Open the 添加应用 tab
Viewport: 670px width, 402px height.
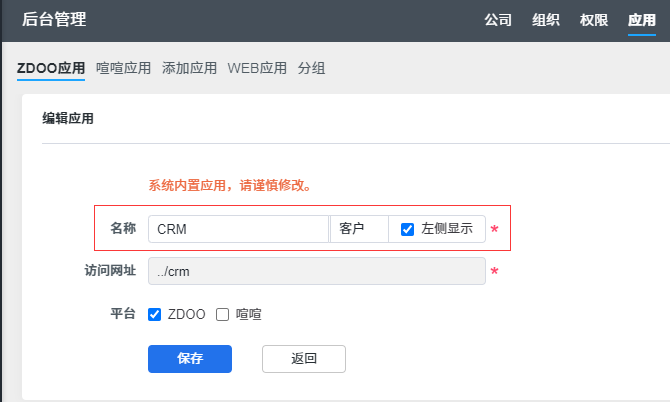189,68
